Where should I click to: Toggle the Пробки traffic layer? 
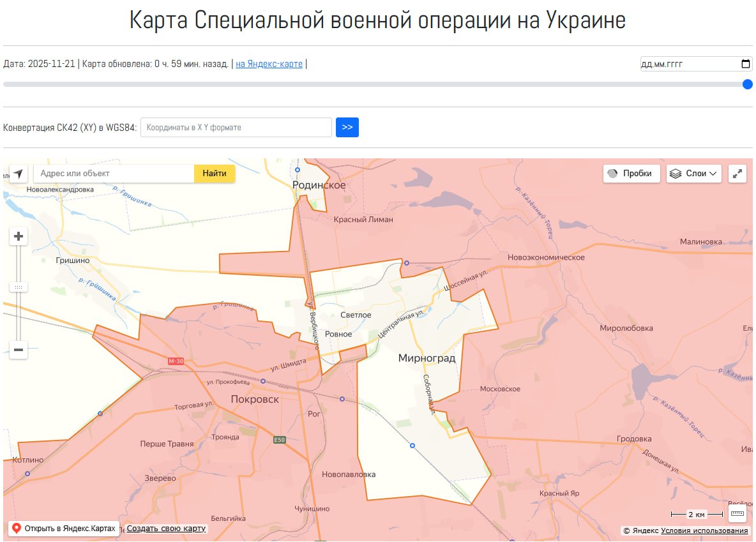click(x=631, y=174)
